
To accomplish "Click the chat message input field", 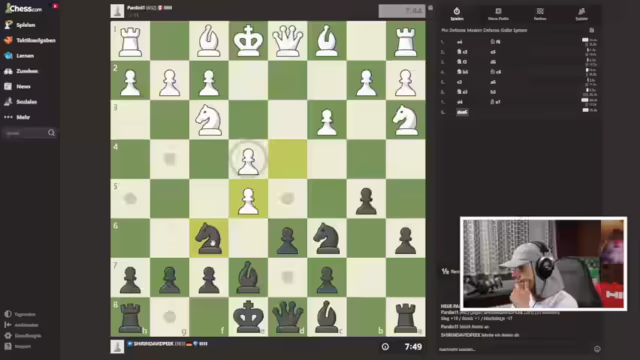I will pyautogui.click(x=514, y=349).
